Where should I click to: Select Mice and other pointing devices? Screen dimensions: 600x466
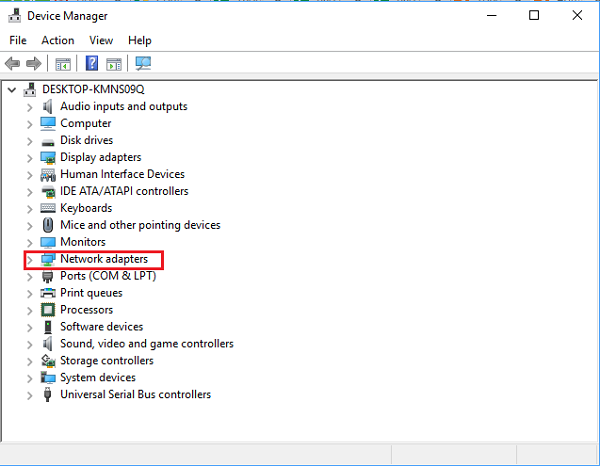(140, 225)
